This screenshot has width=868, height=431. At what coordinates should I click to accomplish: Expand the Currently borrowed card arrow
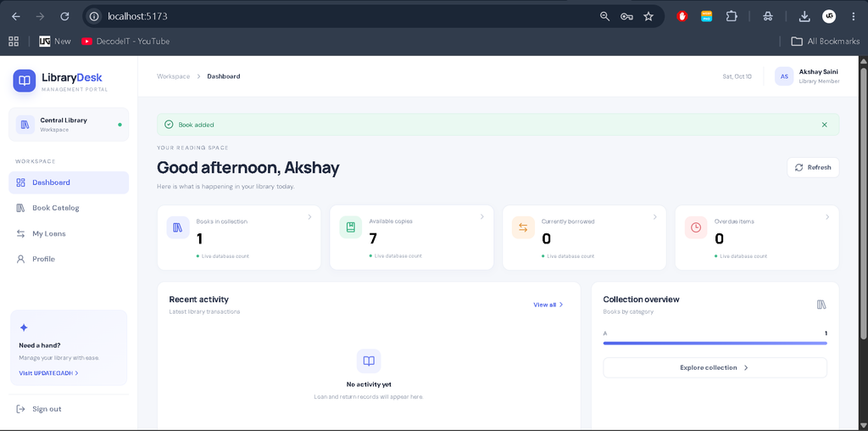655,217
